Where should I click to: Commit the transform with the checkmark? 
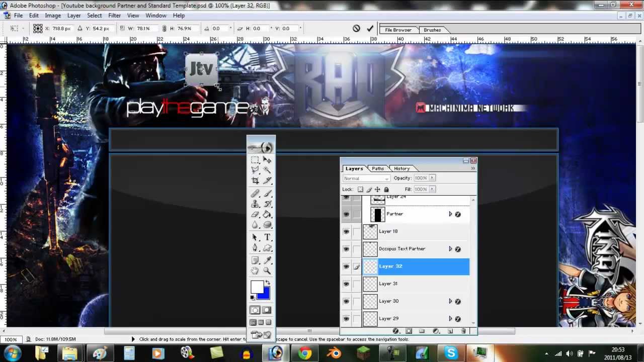[x=370, y=29]
